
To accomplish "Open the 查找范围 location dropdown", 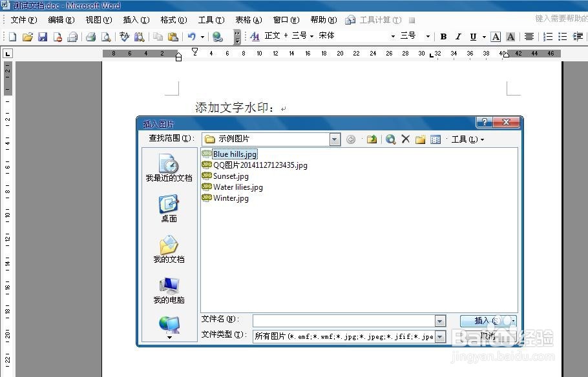I will click(x=335, y=139).
